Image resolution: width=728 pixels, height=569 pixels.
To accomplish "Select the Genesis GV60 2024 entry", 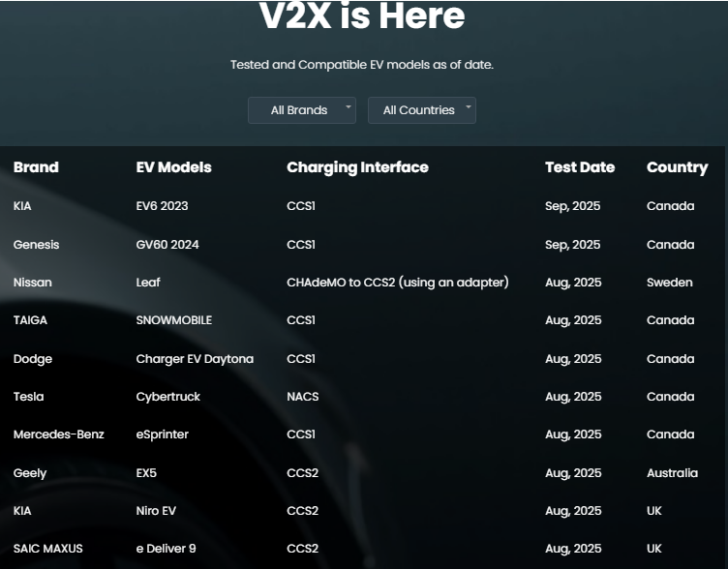I will [167, 245].
